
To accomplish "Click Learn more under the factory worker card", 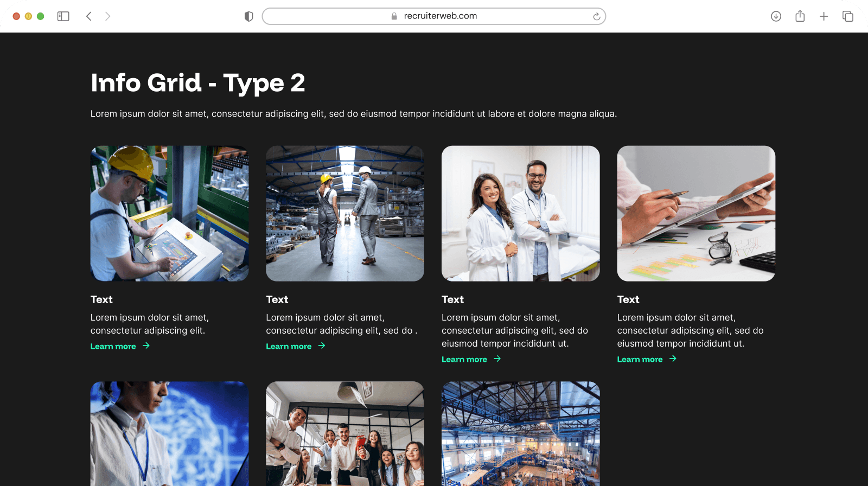I will pyautogui.click(x=113, y=346).
